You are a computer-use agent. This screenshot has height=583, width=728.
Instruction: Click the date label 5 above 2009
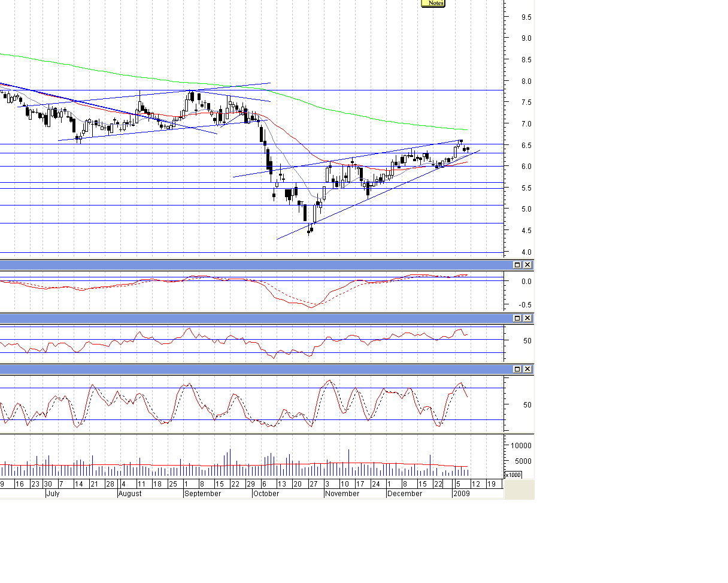coord(459,484)
